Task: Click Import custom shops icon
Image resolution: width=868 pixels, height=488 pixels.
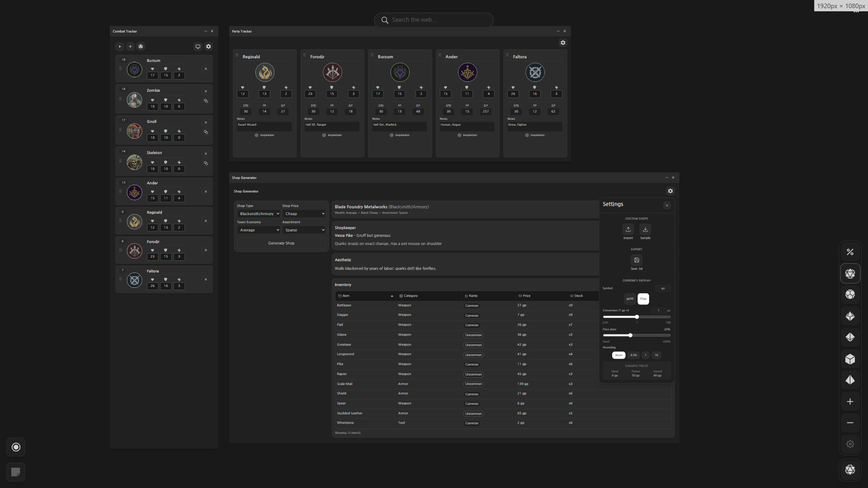Action: pyautogui.click(x=628, y=230)
